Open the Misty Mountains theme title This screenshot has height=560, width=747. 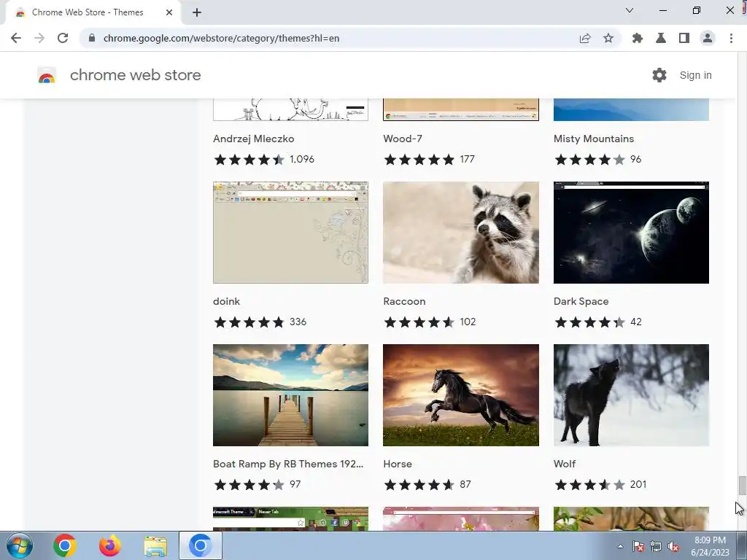(594, 139)
